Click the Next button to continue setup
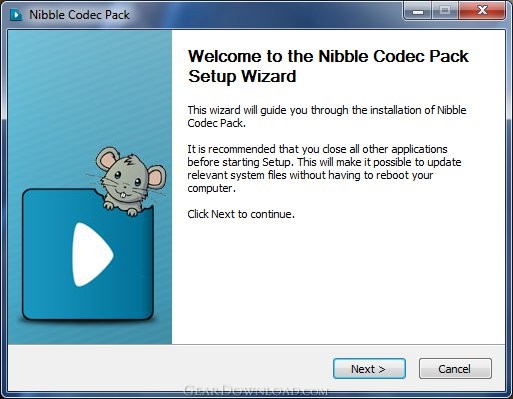This screenshot has height=399, width=513. [369, 369]
